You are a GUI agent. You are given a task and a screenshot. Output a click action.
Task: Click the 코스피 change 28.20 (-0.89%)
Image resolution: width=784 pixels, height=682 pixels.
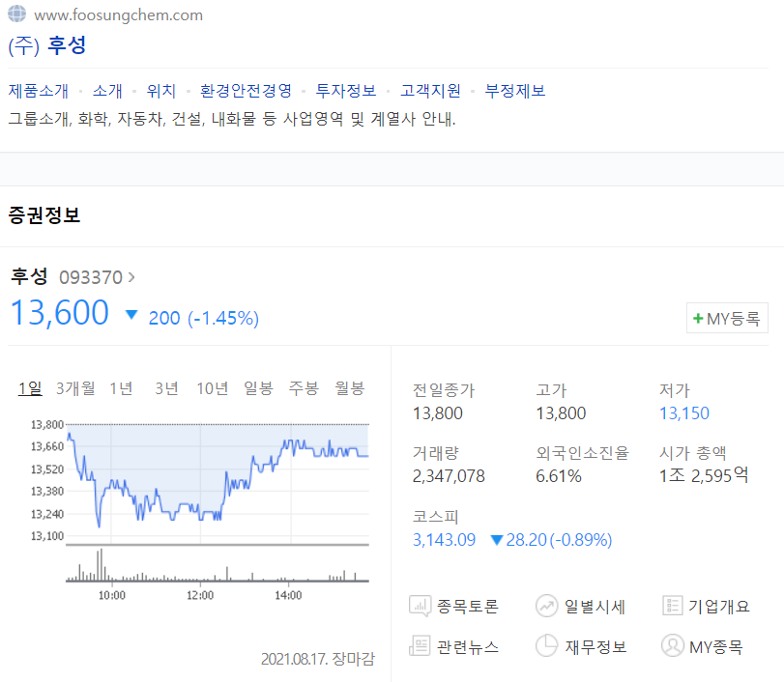551,540
